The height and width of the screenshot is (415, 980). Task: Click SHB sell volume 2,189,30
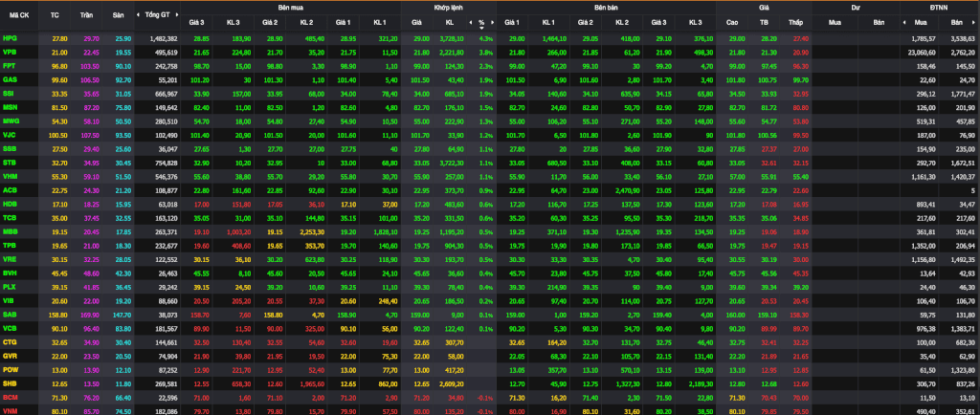(x=700, y=382)
